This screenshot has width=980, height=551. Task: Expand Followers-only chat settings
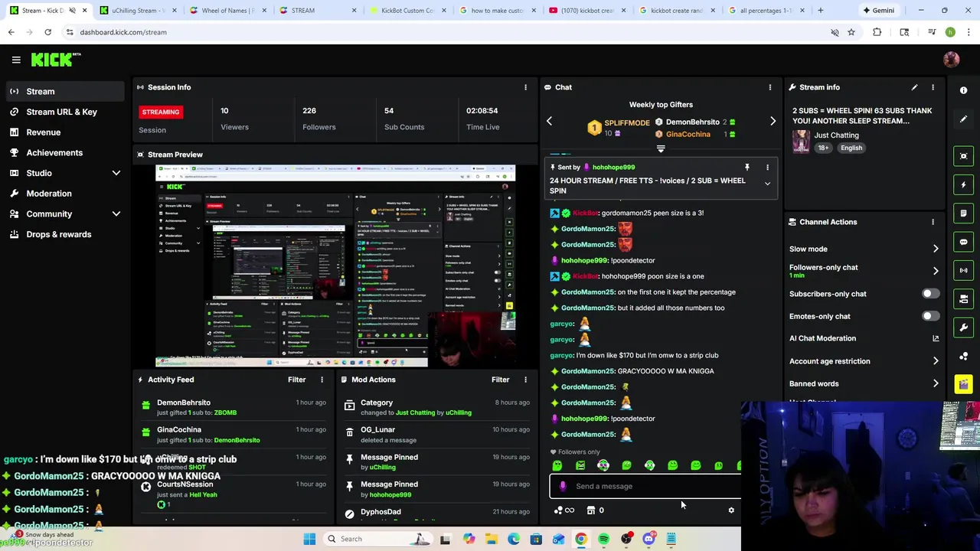(x=936, y=271)
